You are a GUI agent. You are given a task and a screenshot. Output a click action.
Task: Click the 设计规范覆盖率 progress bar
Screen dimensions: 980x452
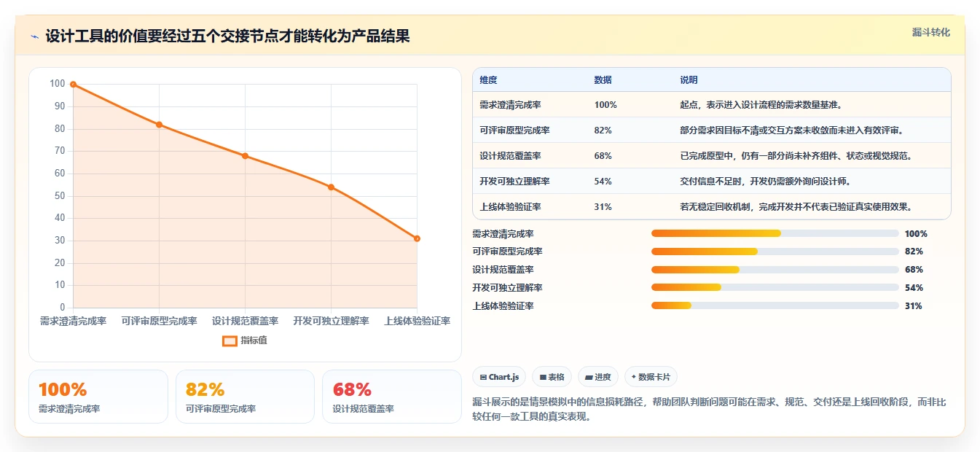pyautogui.click(x=775, y=270)
